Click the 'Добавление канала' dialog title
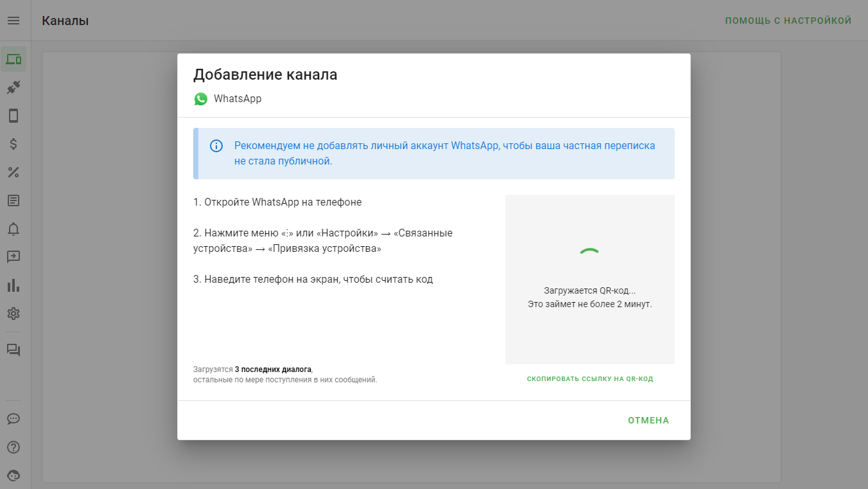This screenshot has width=868, height=489. coord(265,75)
